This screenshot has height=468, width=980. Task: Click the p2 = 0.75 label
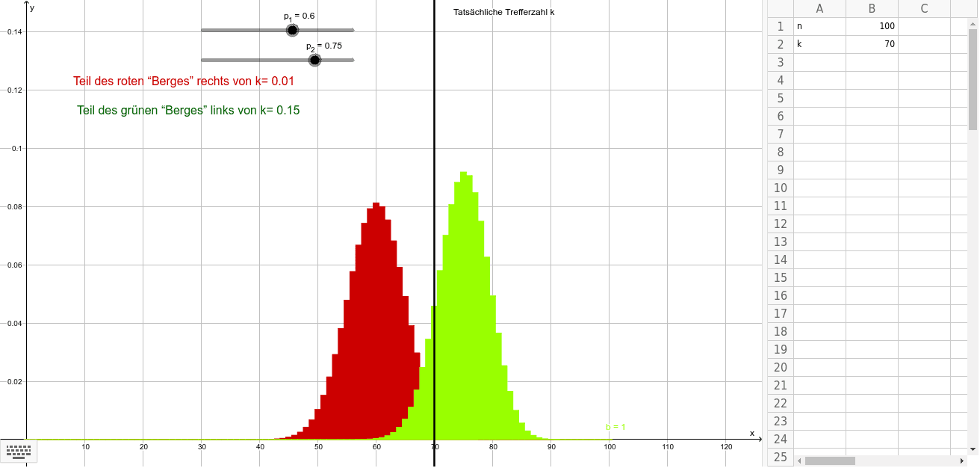click(x=324, y=46)
